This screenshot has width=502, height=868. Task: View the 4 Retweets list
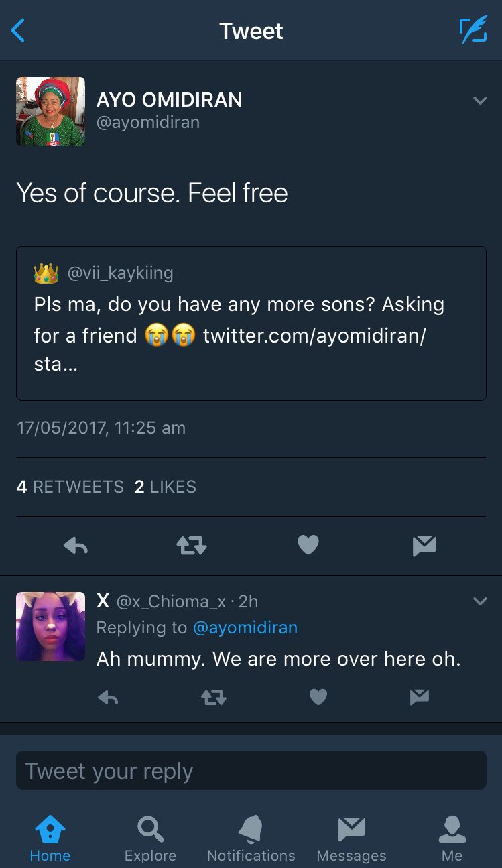pos(70,487)
